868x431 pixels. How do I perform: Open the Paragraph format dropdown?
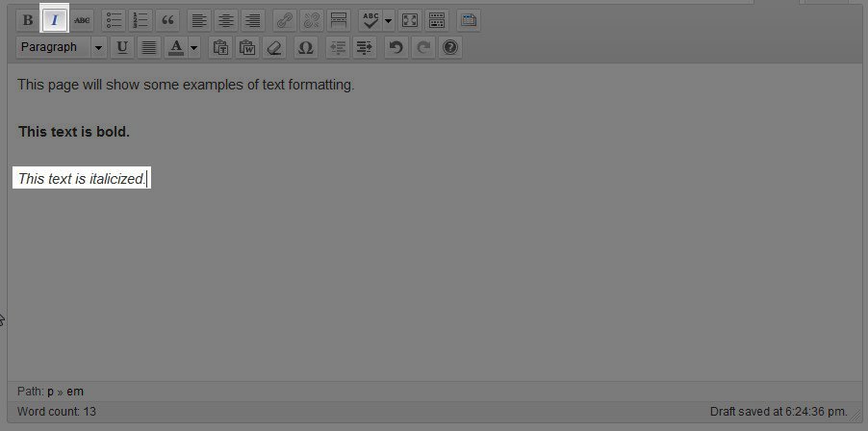coord(62,47)
